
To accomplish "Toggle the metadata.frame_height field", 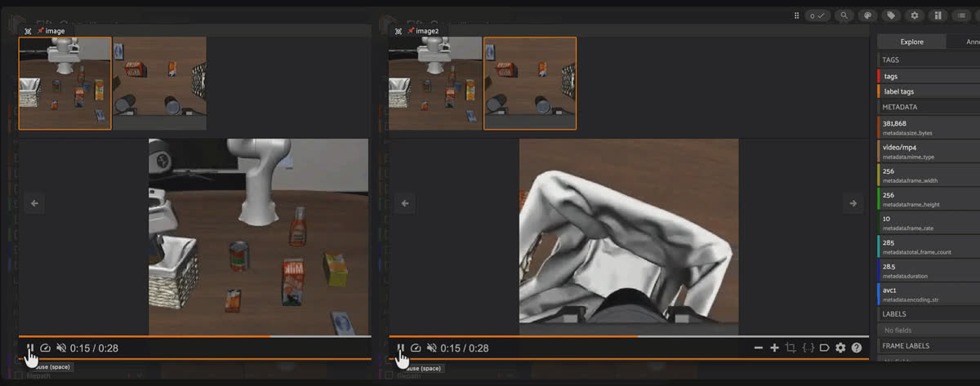I will pyautogui.click(x=929, y=199).
